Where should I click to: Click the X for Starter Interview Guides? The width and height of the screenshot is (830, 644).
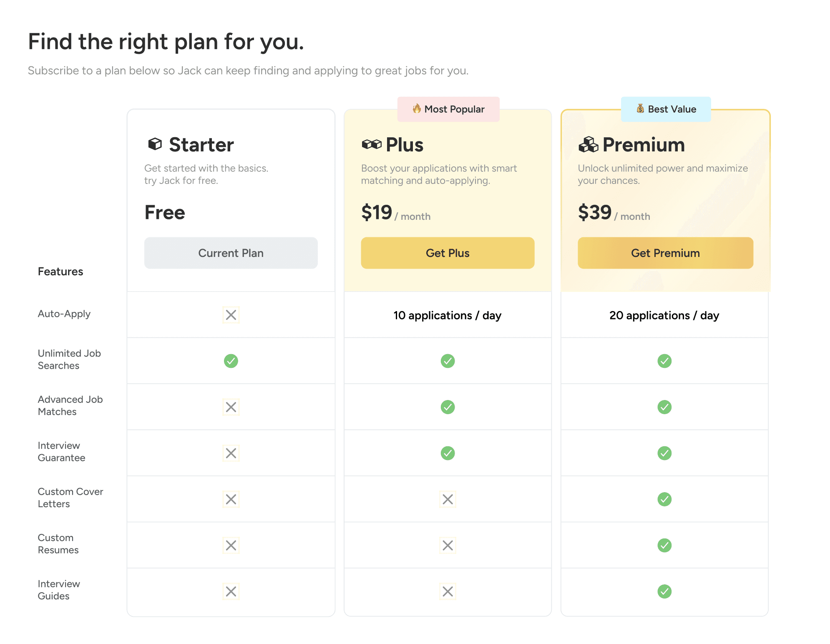231,591
